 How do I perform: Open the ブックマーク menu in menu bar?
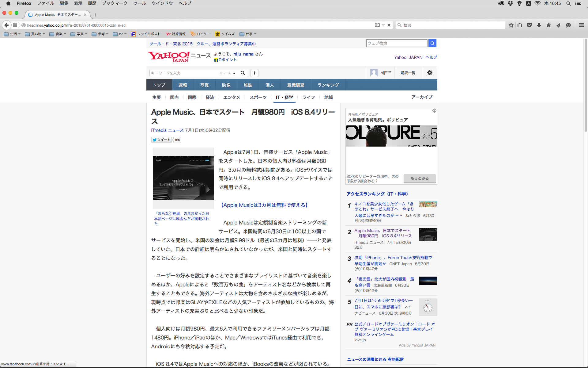[115, 3]
